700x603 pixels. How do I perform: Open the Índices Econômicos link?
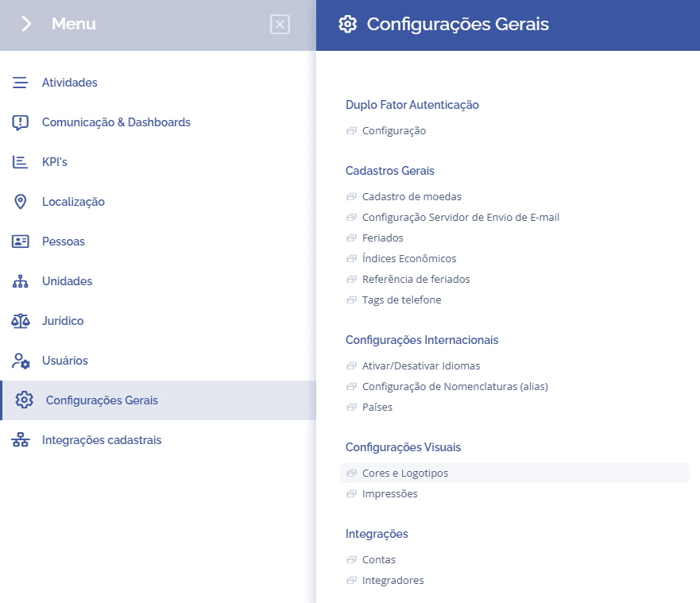click(409, 258)
